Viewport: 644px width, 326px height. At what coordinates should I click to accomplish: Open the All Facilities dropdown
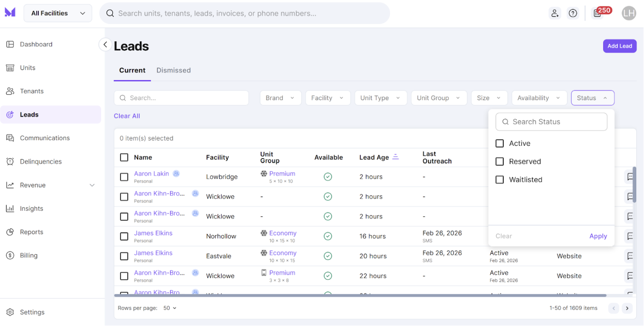click(58, 13)
